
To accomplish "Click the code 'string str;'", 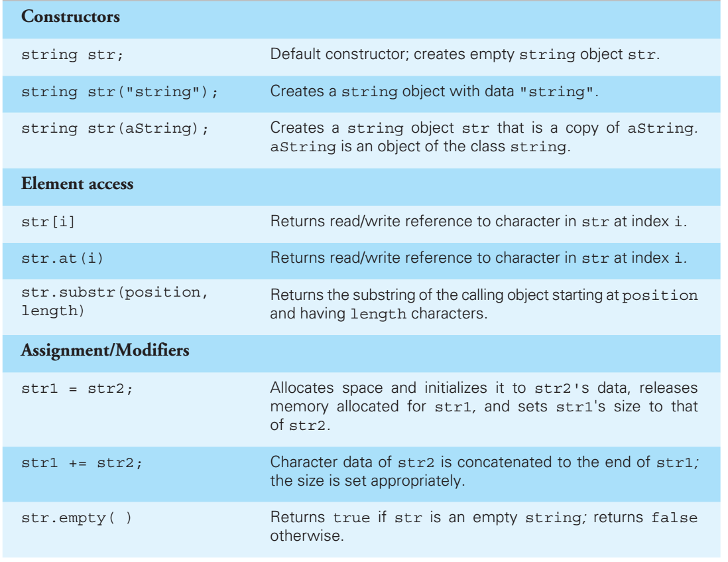I will click(x=72, y=54).
